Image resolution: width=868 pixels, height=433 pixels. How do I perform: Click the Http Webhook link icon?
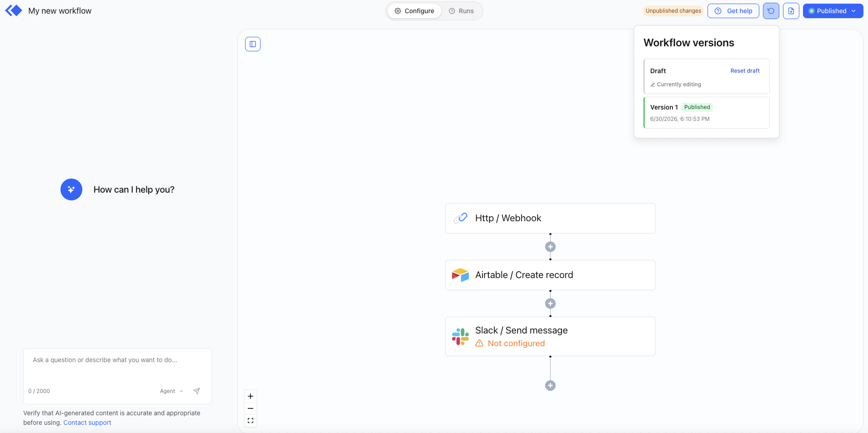461,218
